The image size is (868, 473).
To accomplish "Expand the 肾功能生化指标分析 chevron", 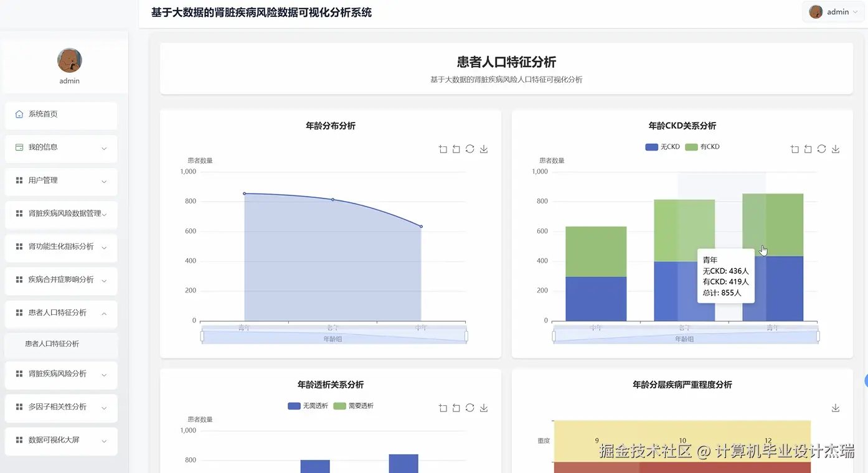I will point(104,248).
